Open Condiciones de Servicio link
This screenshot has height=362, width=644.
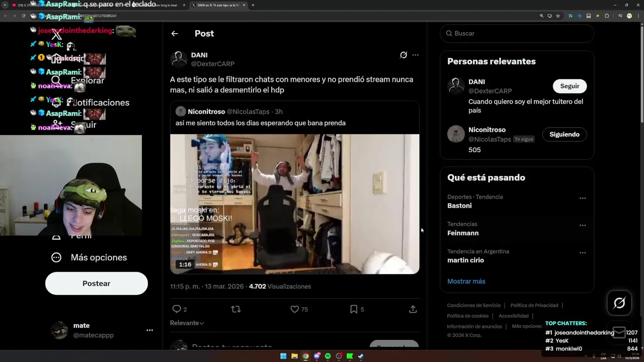pos(474,305)
